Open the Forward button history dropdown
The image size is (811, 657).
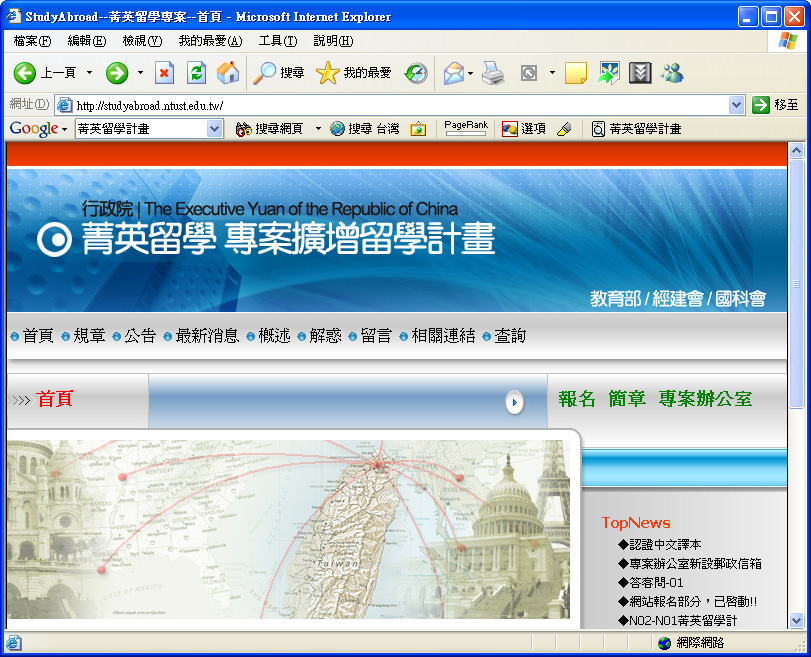click(140, 73)
